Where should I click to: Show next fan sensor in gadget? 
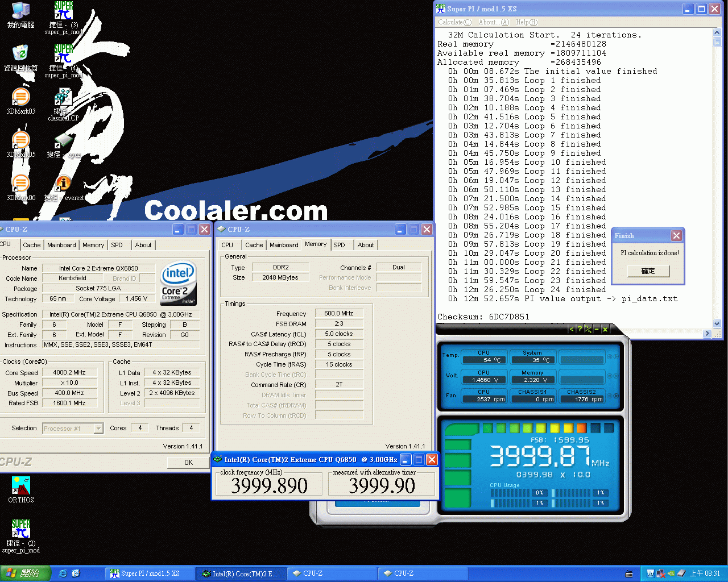[616, 396]
